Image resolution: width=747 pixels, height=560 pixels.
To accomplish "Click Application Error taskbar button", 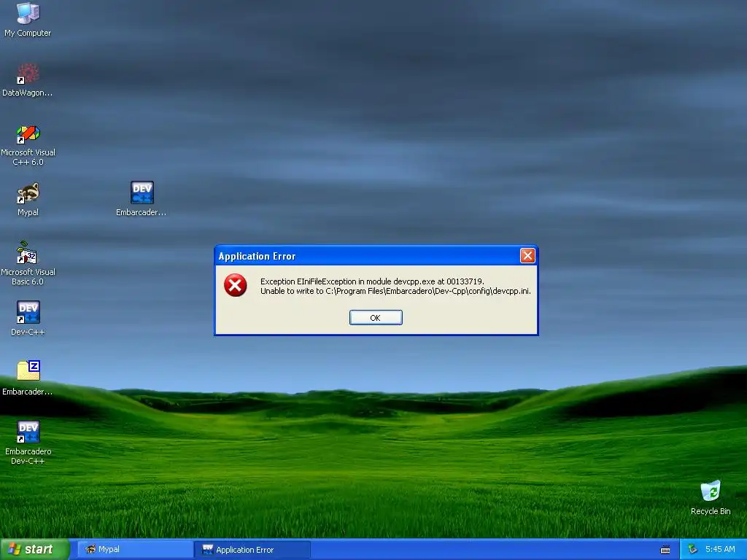I will 252,549.
